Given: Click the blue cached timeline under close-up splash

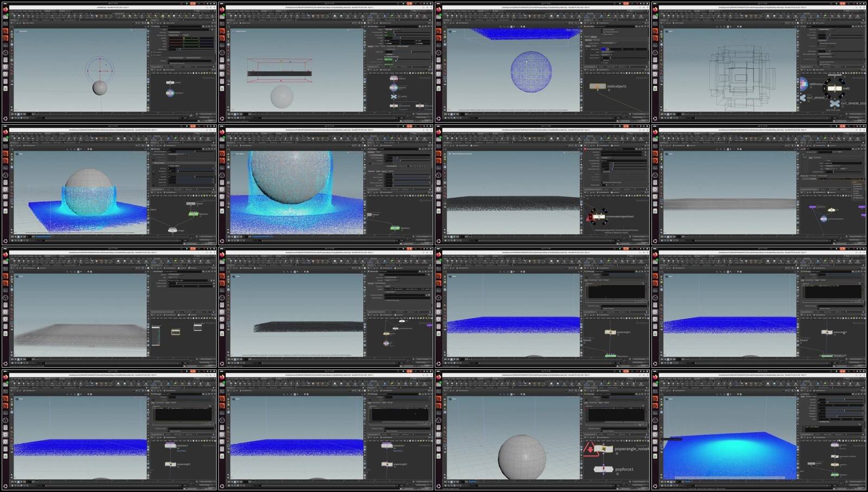Looking at the screenshot, I should [x=262, y=236].
